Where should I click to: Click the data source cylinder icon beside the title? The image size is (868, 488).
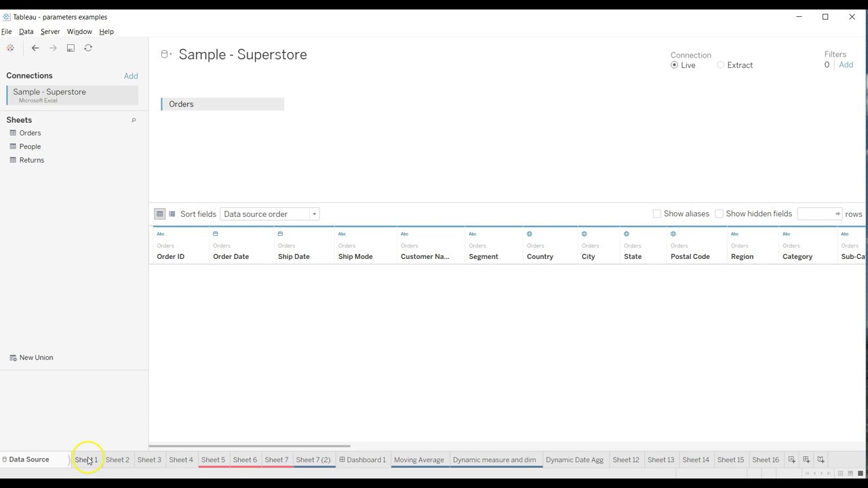point(164,54)
